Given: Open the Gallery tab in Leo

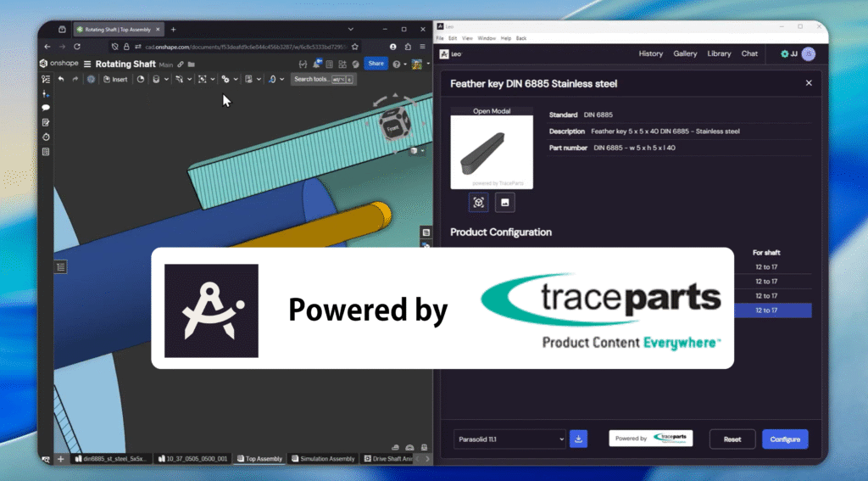Looking at the screenshot, I should point(685,53).
